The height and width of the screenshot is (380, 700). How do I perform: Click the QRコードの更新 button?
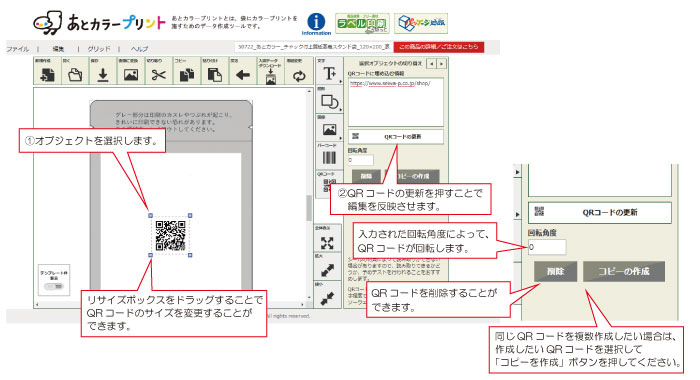point(396,136)
